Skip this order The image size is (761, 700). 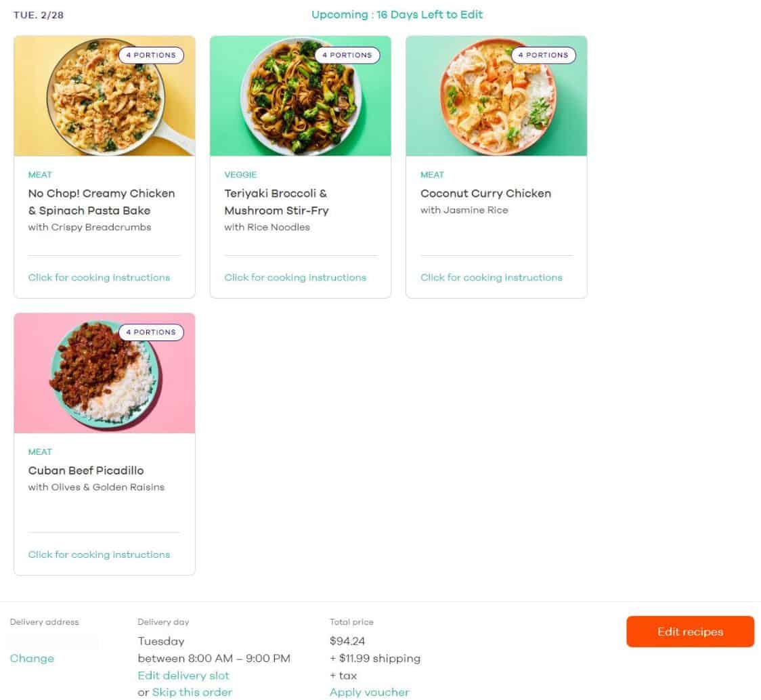(x=192, y=692)
